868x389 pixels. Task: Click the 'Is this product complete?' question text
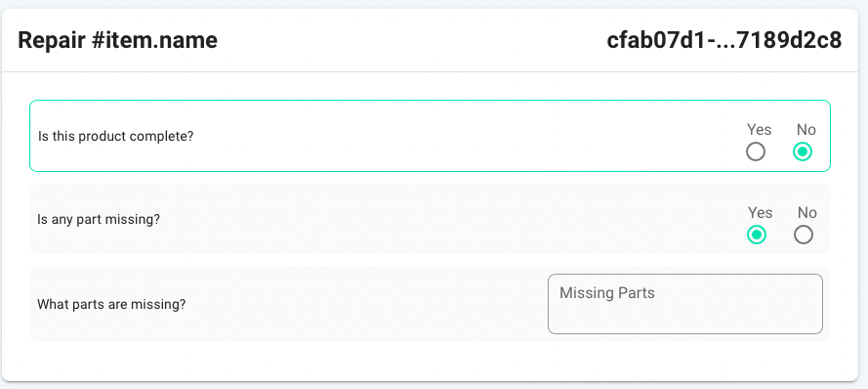tap(115, 136)
